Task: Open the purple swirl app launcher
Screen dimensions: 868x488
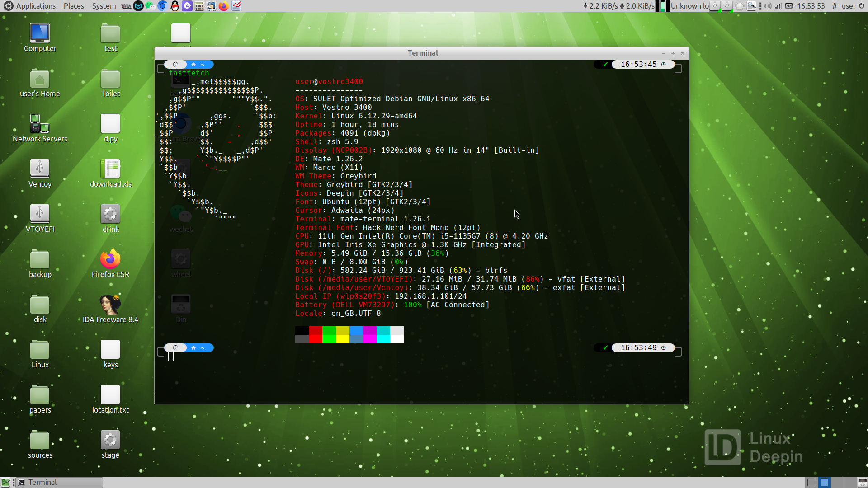Action: (x=187, y=6)
